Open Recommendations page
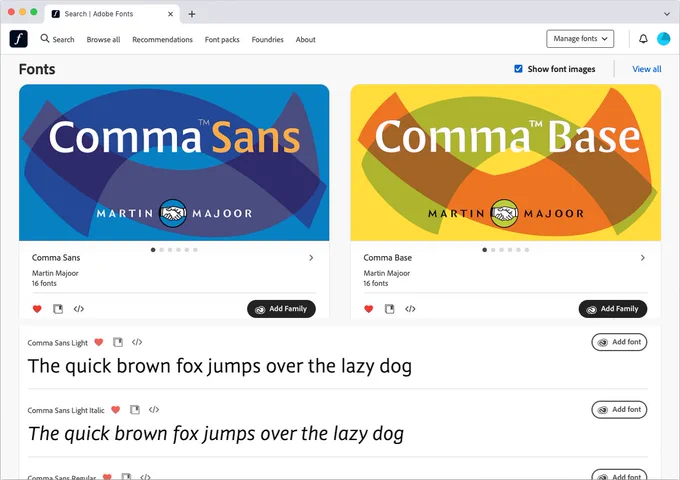 (163, 39)
